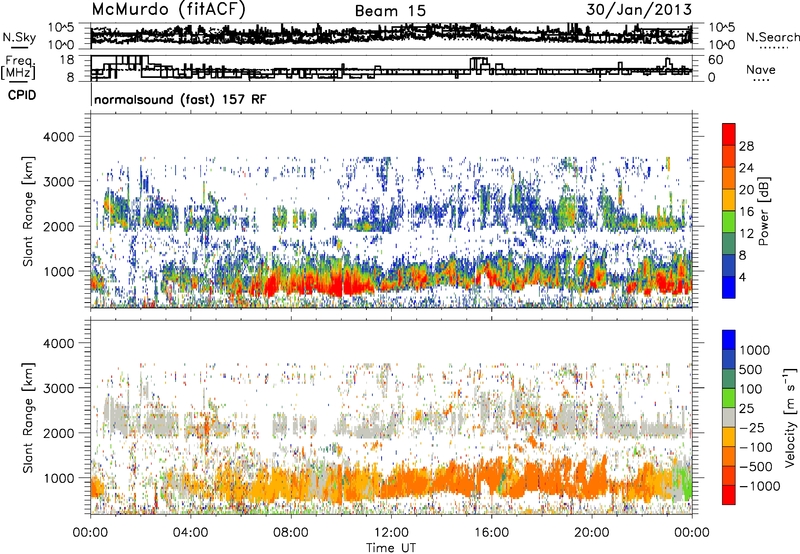Click the '12' power colorbar label
800x554 pixels.
tap(746, 234)
